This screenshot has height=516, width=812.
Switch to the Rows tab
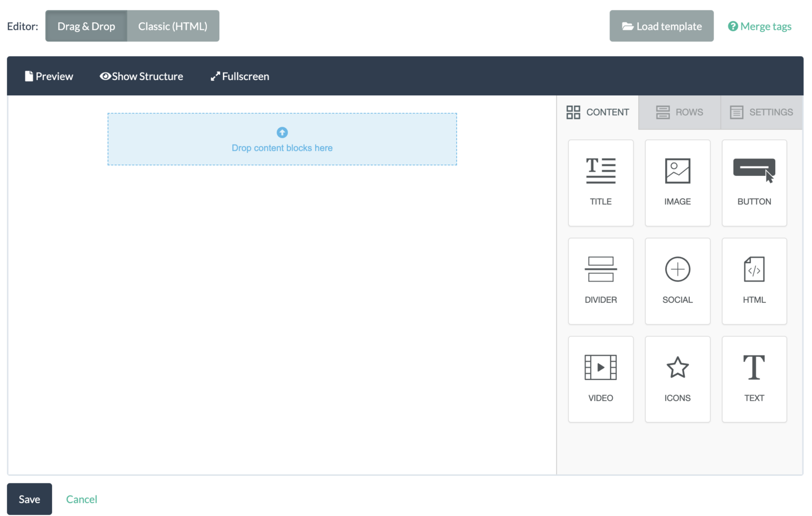click(679, 112)
